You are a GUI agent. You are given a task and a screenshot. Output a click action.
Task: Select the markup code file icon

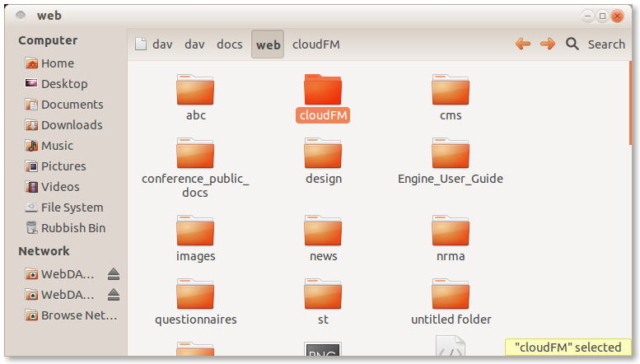pos(451,346)
